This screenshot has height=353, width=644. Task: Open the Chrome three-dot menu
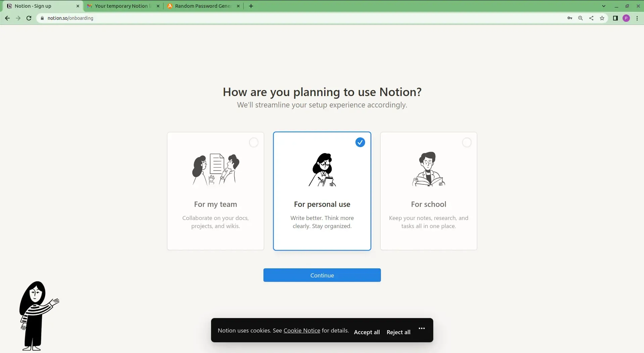(637, 18)
